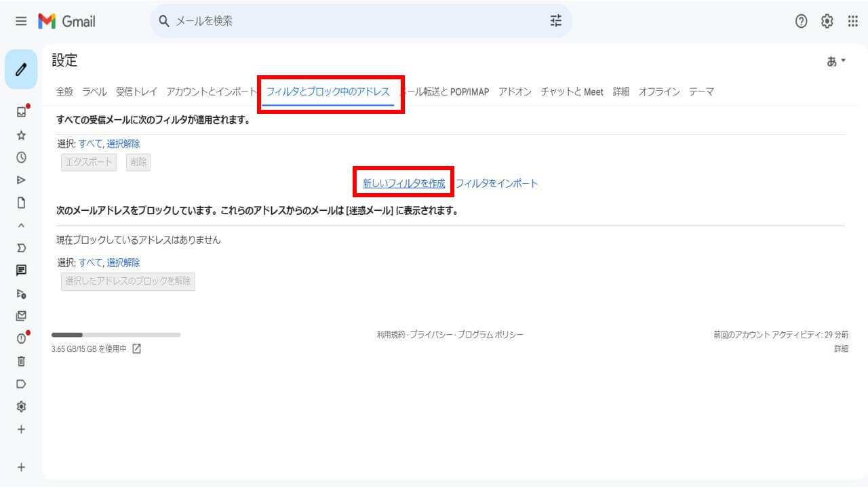868x488 pixels.
Task: Click the 設定 page heading
Action: point(65,60)
